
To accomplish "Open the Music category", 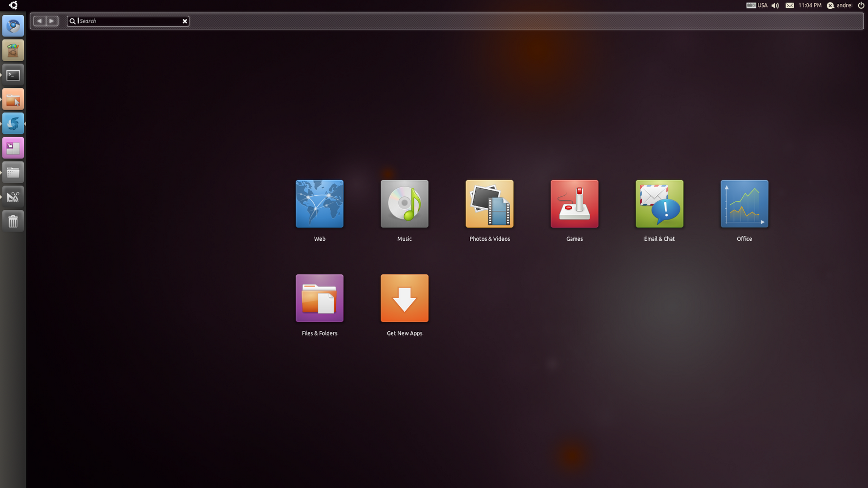I will pos(404,204).
